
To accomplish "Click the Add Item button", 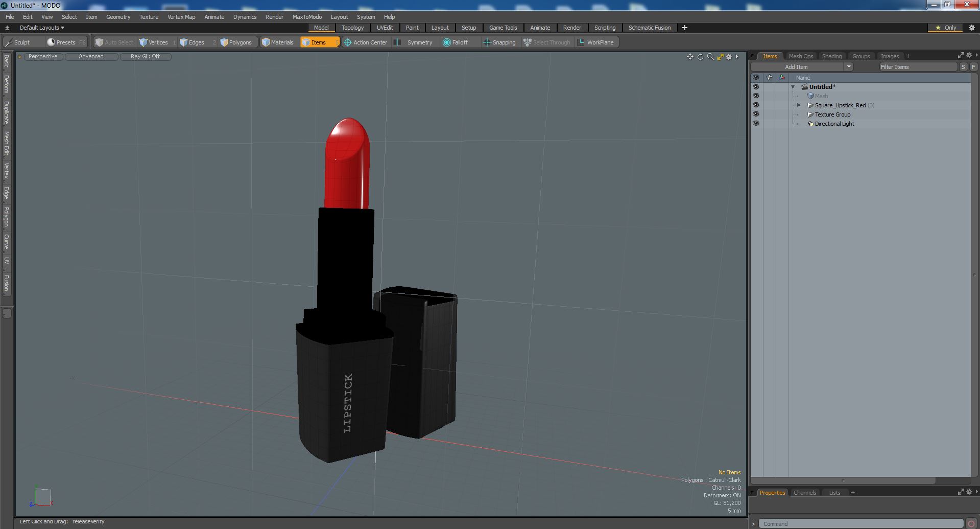I will 796,67.
